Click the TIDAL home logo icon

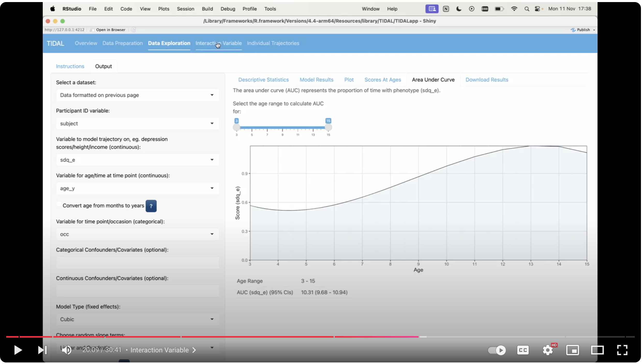tap(56, 43)
